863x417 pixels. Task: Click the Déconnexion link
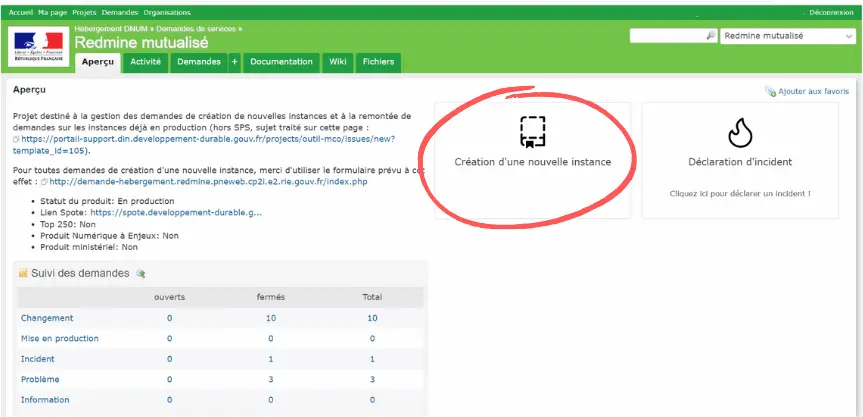[x=831, y=12]
